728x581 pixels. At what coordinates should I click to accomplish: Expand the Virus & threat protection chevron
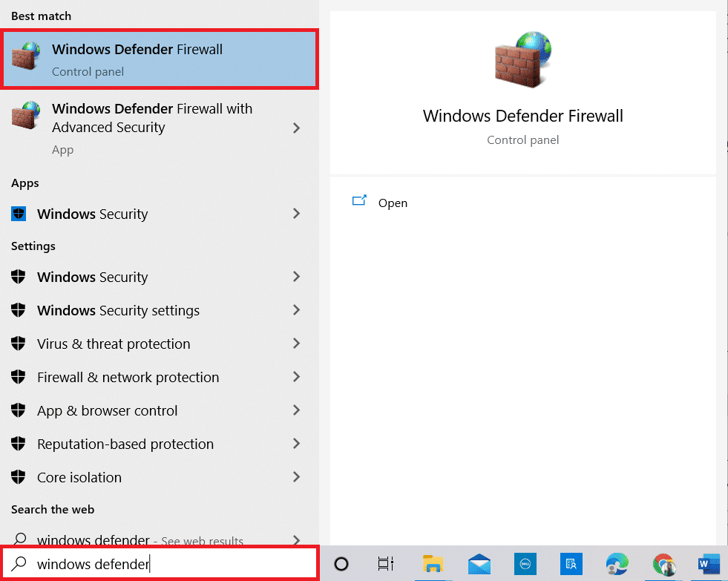pos(296,344)
